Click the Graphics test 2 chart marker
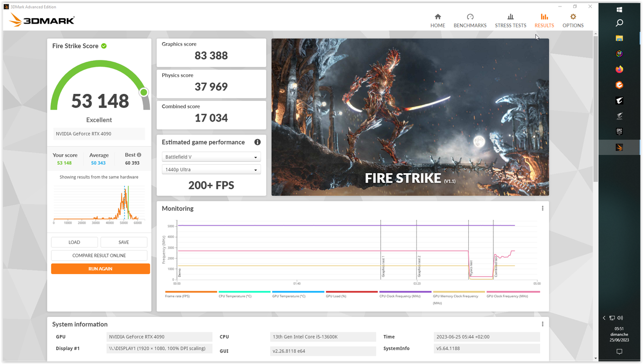 [x=419, y=267]
